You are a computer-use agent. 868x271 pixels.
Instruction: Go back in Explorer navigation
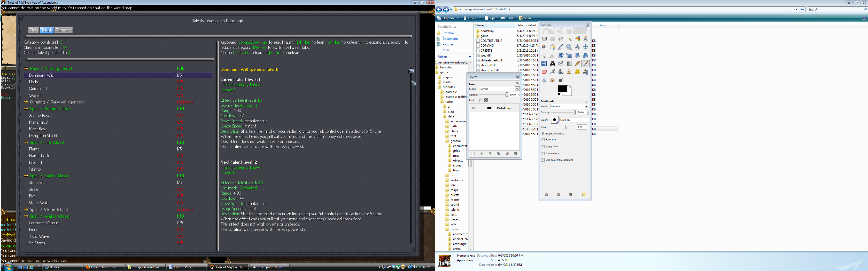click(439, 10)
